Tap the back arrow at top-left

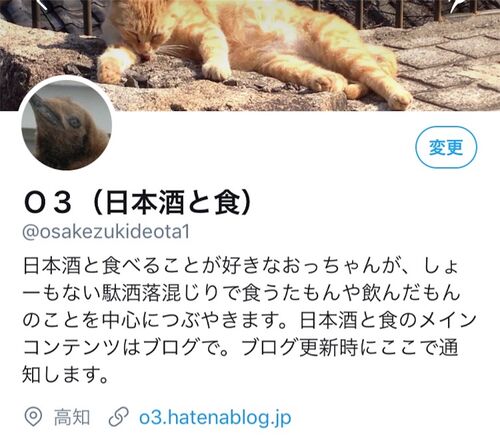click(x=42, y=4)
